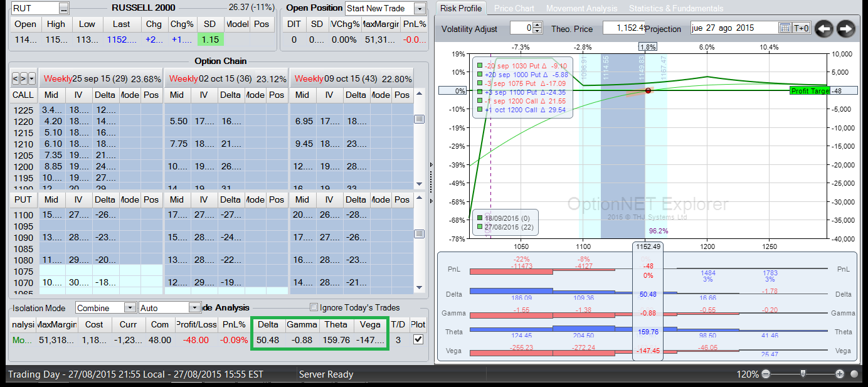Enable Ignore Today's Trades checkbox

314,307
